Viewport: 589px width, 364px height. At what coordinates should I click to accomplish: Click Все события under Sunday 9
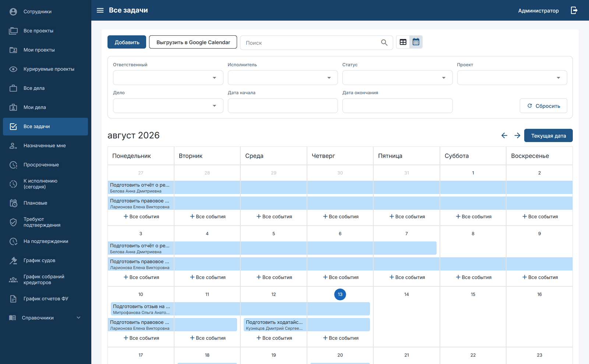[x=540, y=278]
